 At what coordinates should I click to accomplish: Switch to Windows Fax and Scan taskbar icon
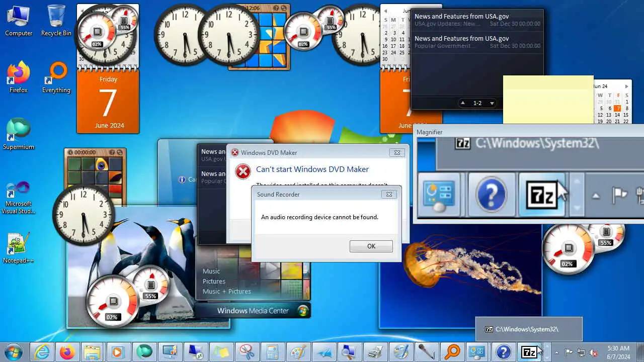point(375,352)
